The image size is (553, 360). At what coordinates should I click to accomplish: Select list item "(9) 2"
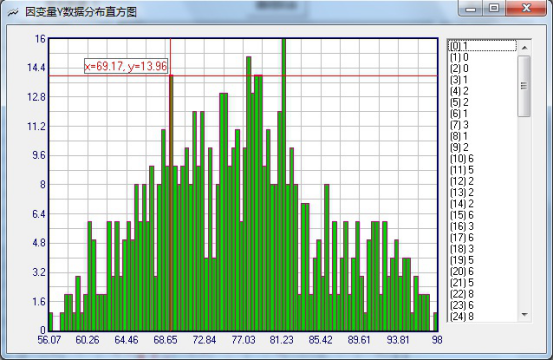pyautogui.click(x=482, y=147)
